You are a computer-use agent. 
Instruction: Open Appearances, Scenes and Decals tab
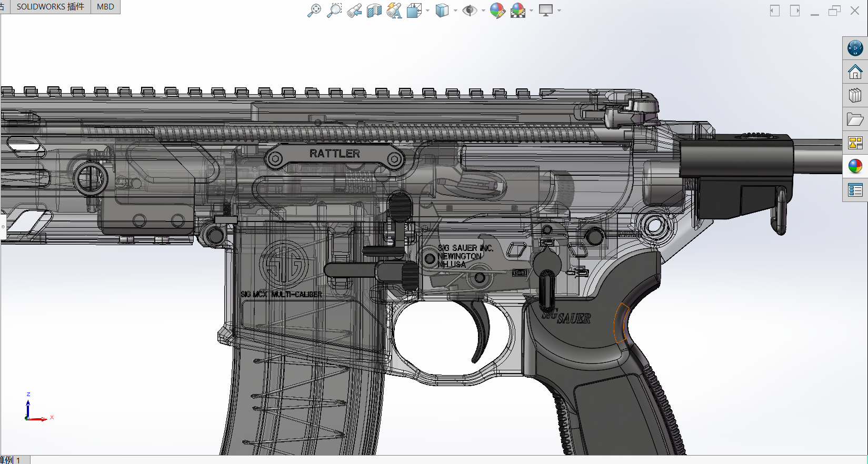coord(855,166)
